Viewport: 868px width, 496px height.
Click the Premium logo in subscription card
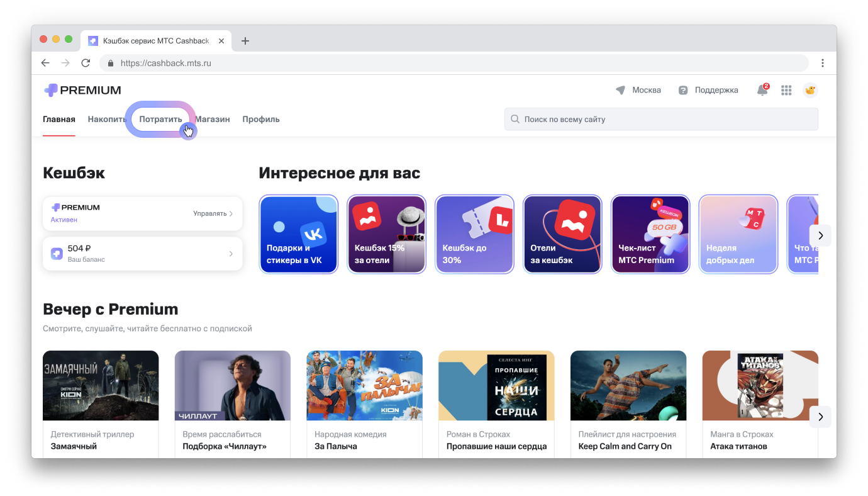(75, 207)
